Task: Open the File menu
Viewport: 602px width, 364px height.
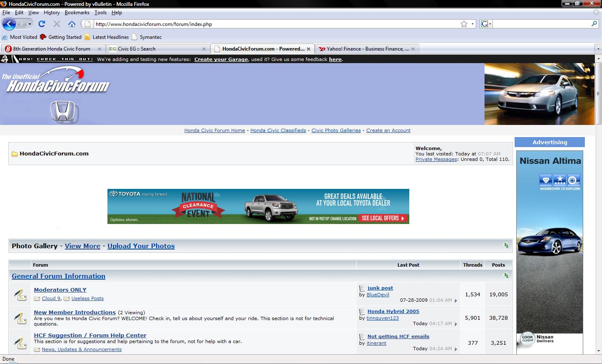Action: coord(6,13)
